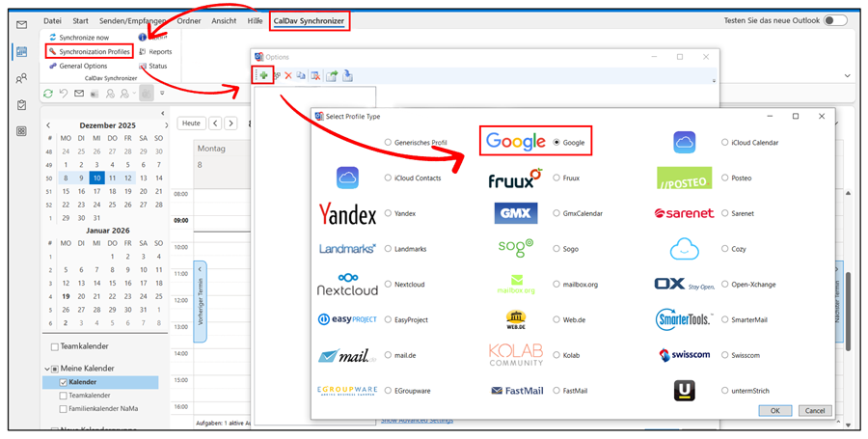This screenshot has width=868, height=439.
Task: Collapse the Meine Kalender group
Action: pyautogui.click(x=46, y=369)
